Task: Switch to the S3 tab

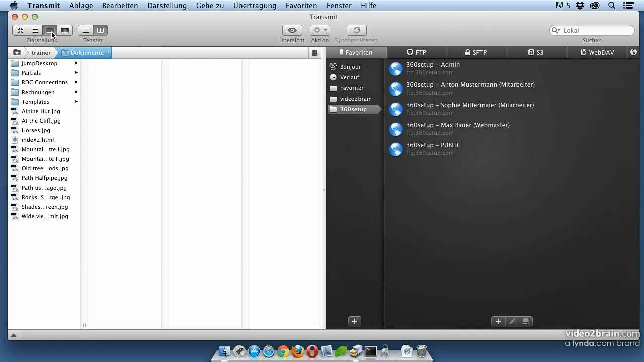Action: 536,52
